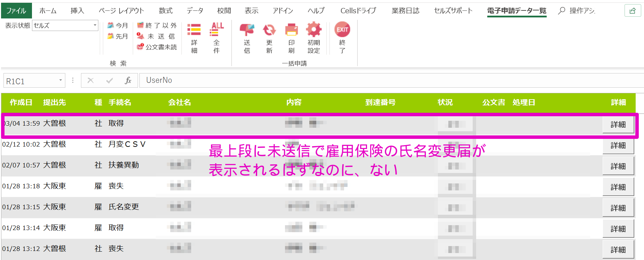Click the 手続名 column header

click(120, 102)
